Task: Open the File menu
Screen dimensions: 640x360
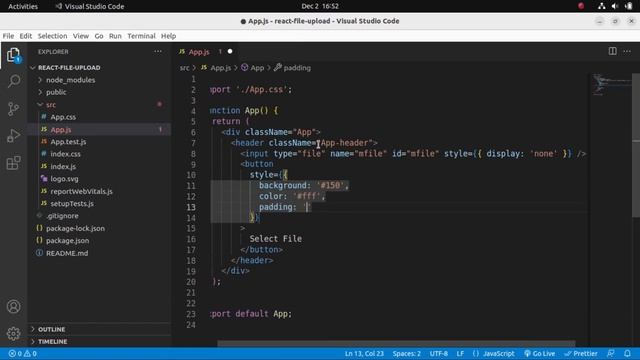Action: (8, 36)
